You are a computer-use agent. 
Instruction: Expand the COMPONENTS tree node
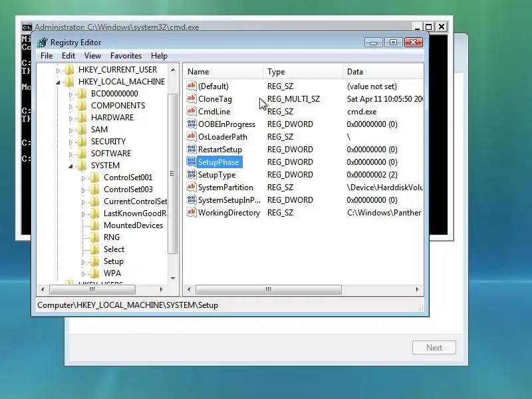[x=70, y=106]
